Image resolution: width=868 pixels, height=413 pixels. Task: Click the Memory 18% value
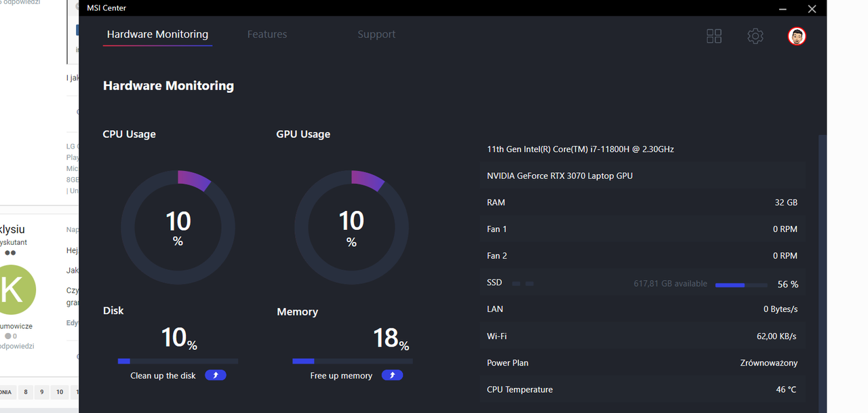pos(391,337)
